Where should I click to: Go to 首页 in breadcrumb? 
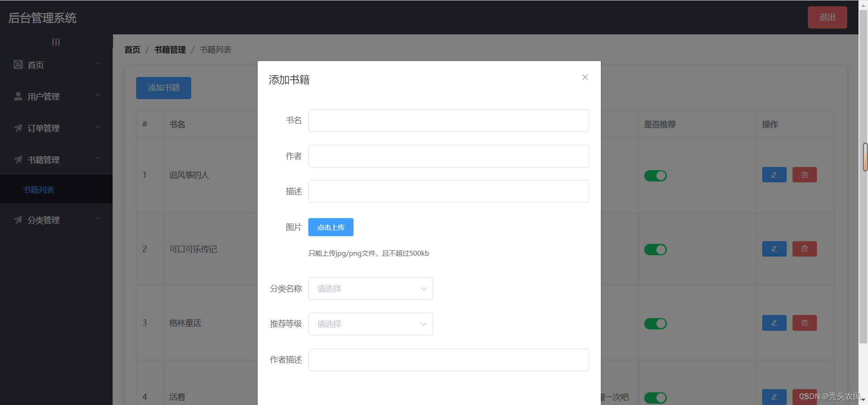[x=132, y=50]
